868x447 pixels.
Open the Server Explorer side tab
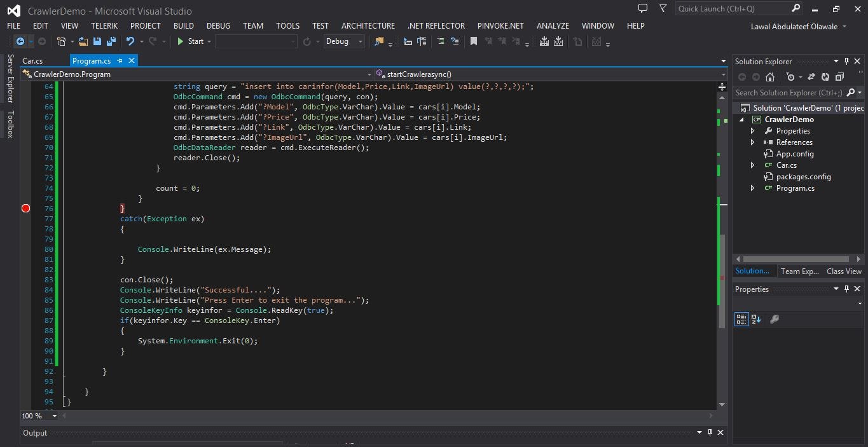pyautogui.click(x=10, y=78)
